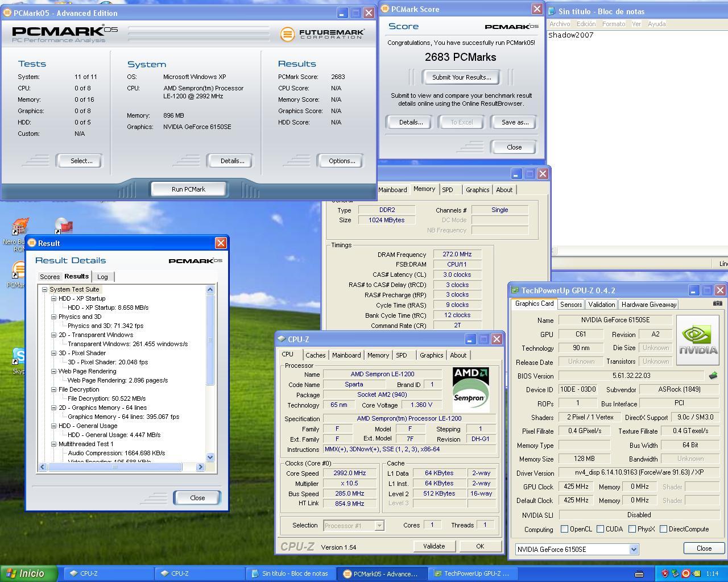728x582 pixels.
Task: Click the front CPU-Z window title icon
Action: [x=282, y=339]
